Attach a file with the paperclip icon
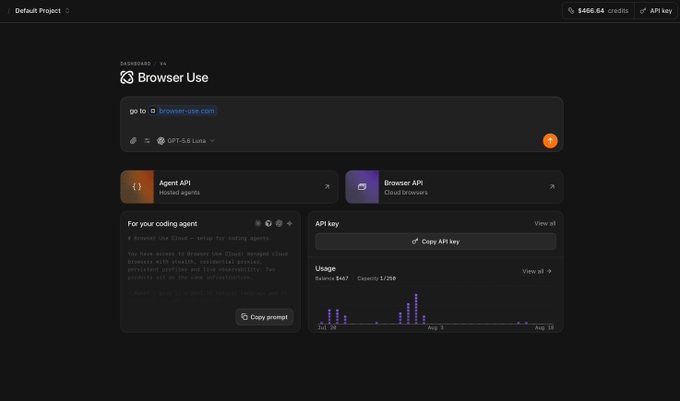 [x=133, y=140]
